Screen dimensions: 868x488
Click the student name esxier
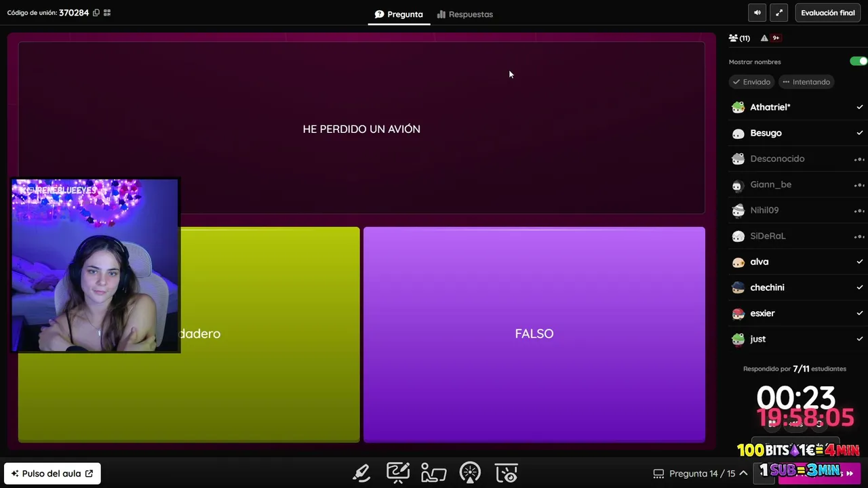[762, 313]
